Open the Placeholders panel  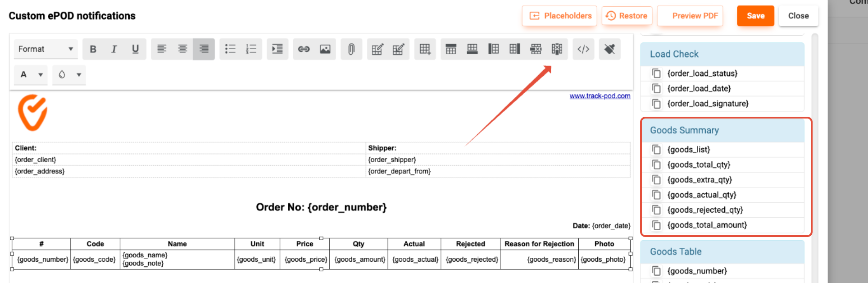coord(559,16)
